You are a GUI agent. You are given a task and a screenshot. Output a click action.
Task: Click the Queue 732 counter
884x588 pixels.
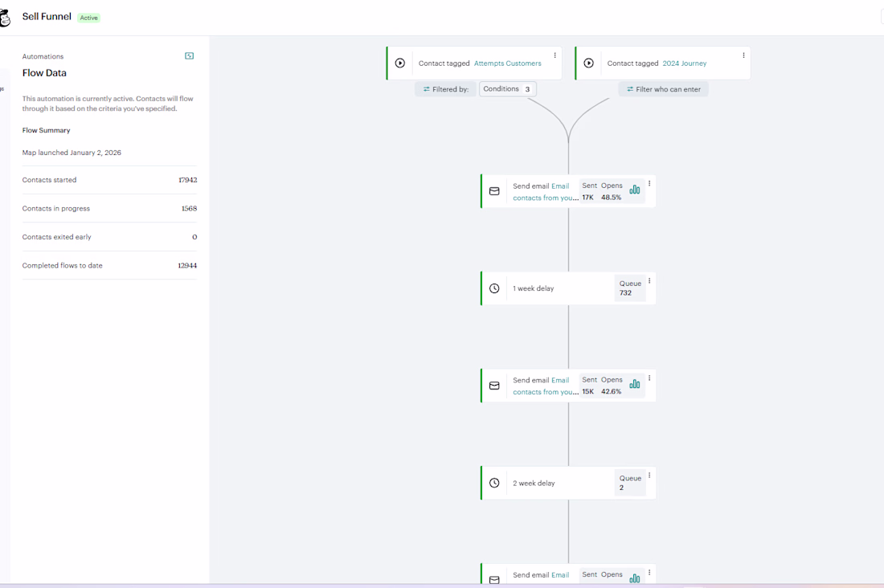(630, 288)
